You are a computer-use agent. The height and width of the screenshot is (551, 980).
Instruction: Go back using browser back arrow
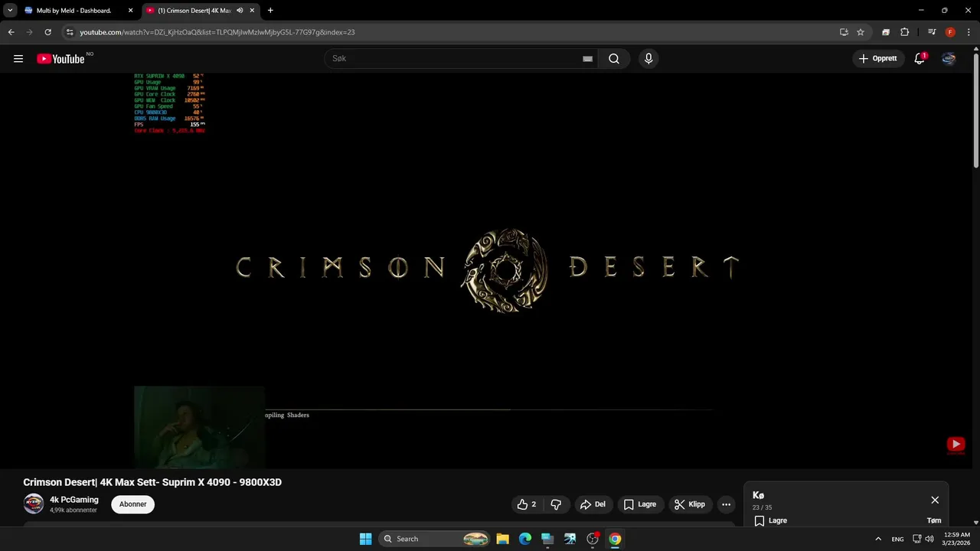click(11, 32)
